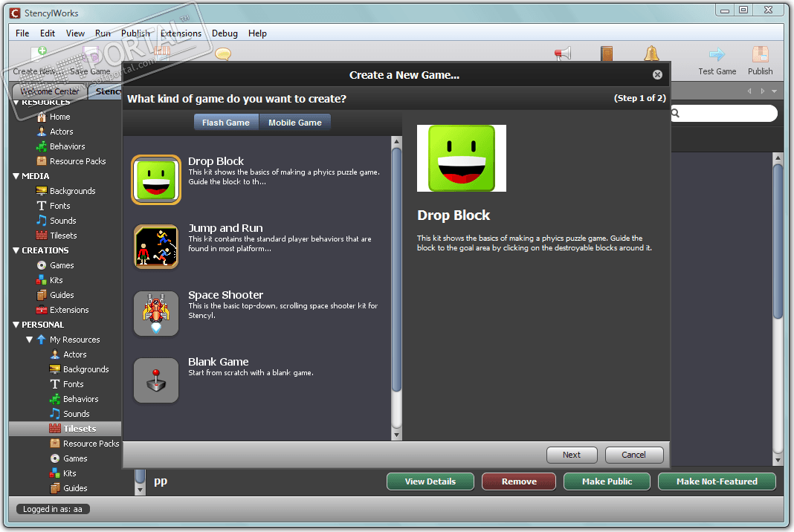Open the View menu
Image resolution: width=794 pixels, height=532 pixels.
[x=75, y=33]
